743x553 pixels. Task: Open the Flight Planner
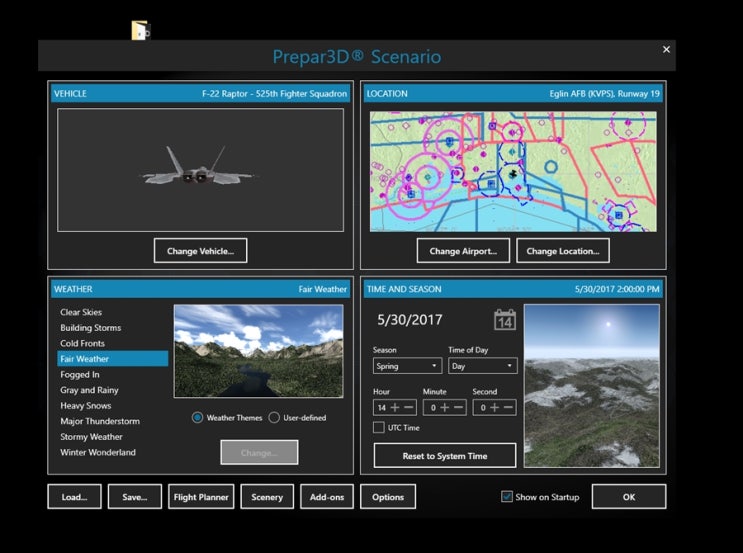[201, 497]
